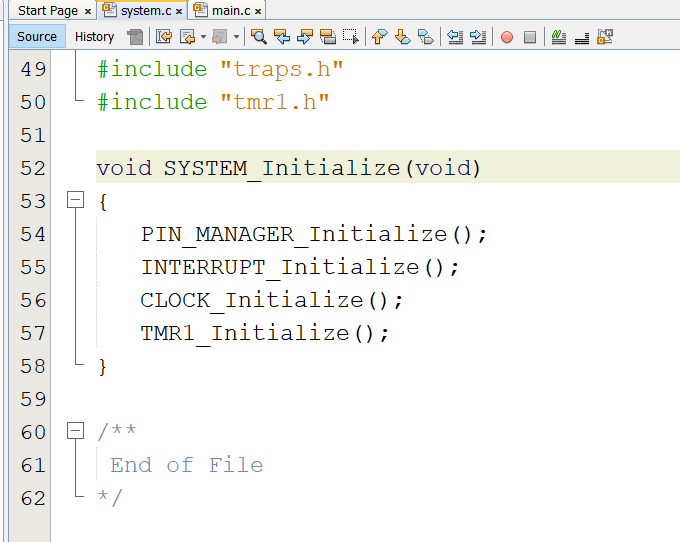680x542 pixels.
Task: Click the comment end marker on line 62
Action: click(111, 498)
